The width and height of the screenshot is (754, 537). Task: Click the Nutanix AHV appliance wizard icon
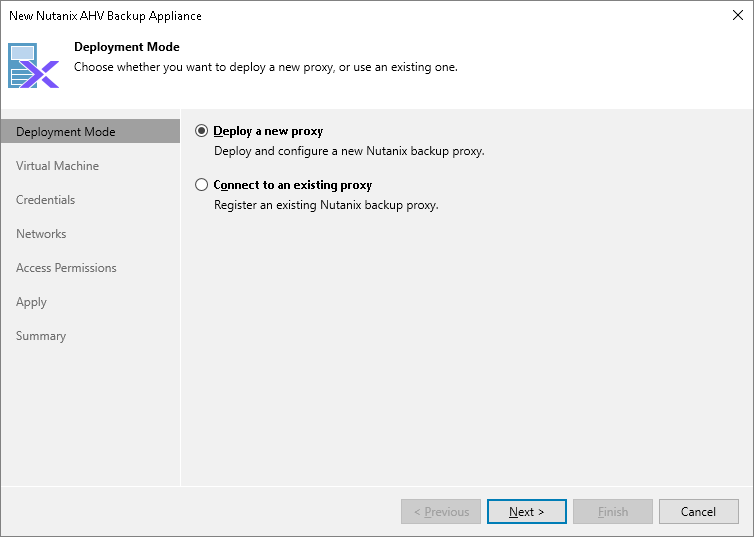34,66
